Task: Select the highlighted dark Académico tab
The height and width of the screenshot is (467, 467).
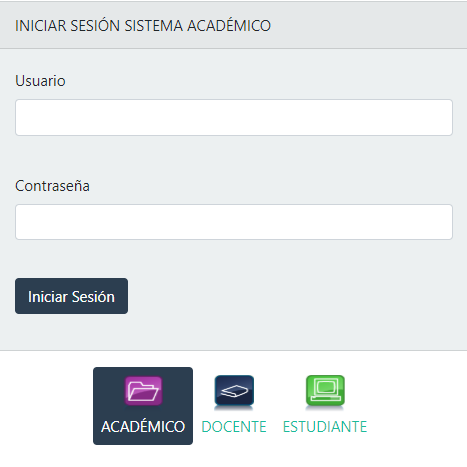Action: pos(143,406)
